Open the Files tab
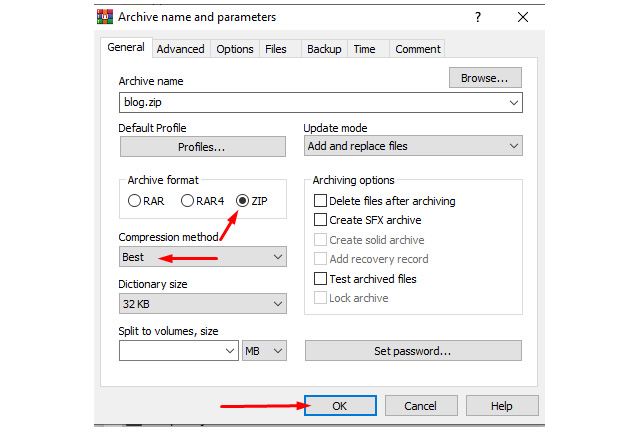The image size is (640, 432). 276,49
